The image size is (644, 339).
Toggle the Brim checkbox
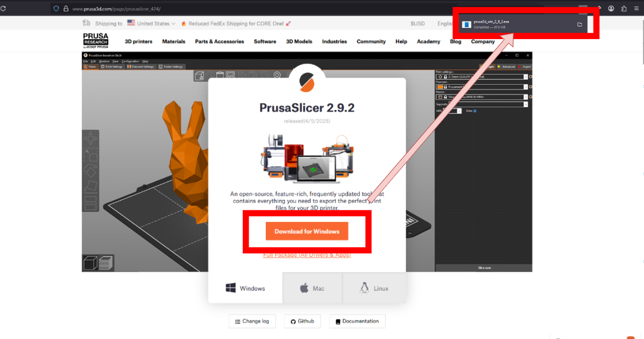475,111
